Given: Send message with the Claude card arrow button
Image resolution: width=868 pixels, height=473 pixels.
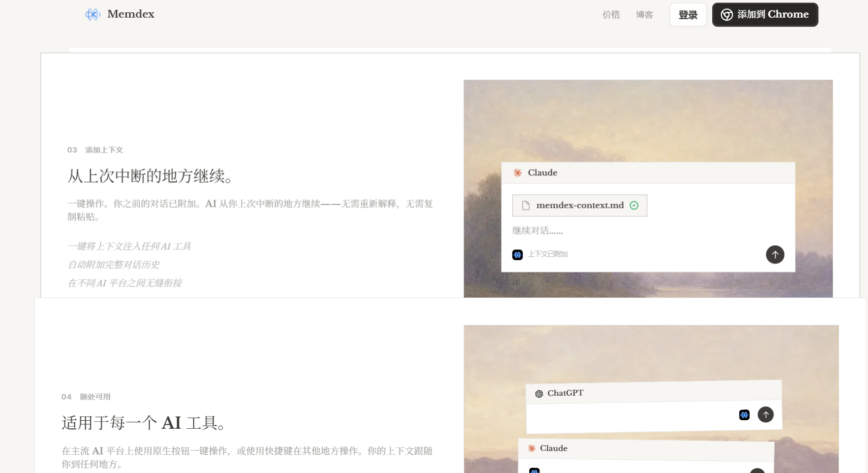Looking at the screenshot, I should click(775, 254).
